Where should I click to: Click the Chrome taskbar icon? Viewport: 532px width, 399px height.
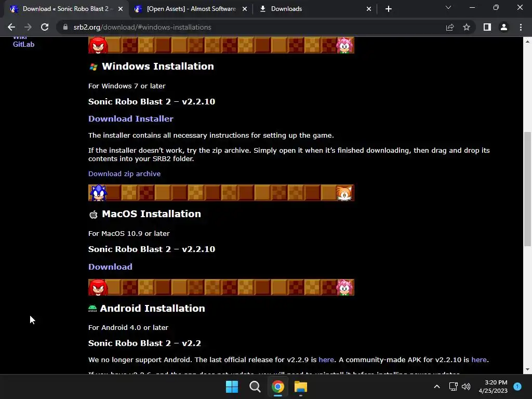point(278,387)
